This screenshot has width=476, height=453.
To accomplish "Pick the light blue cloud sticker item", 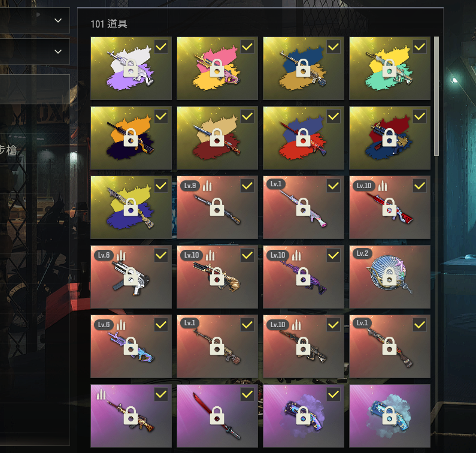I will (x=390, y=416).
